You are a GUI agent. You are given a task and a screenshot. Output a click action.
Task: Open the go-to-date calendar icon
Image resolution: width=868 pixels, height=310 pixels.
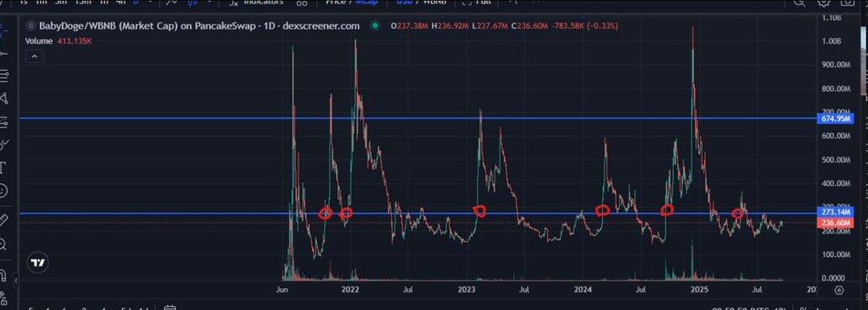coord(171,307)
